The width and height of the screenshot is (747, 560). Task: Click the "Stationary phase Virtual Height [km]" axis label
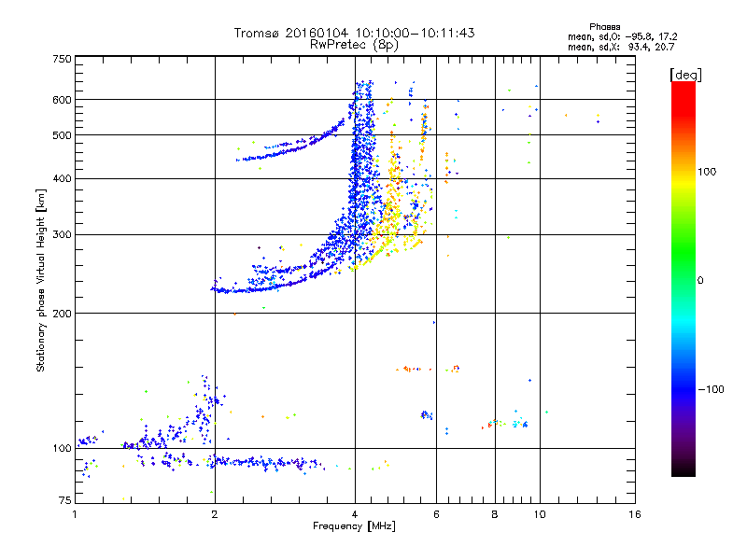coord(40,280)
